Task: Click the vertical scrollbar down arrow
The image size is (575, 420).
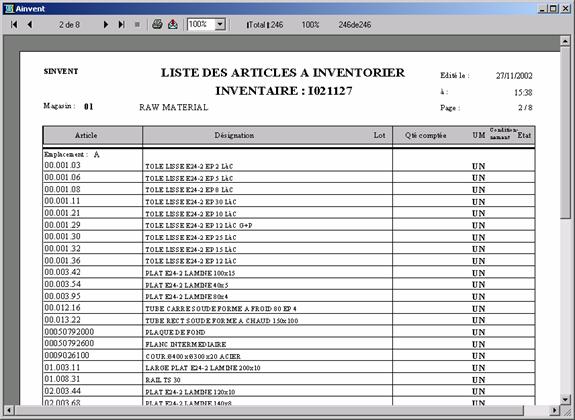Action: coord(565,399)
